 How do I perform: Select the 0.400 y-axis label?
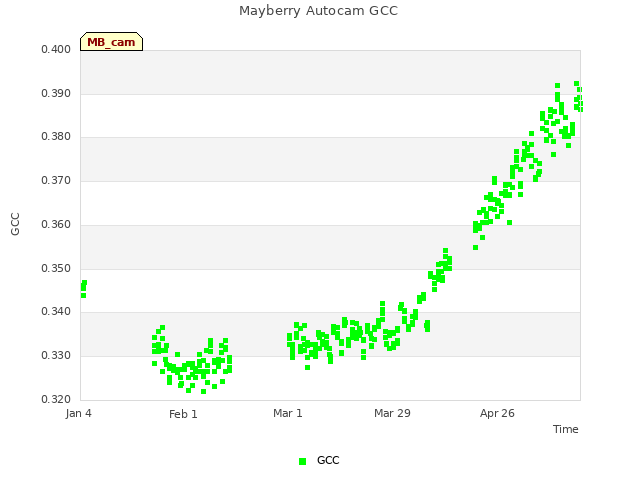pos(56,49)
